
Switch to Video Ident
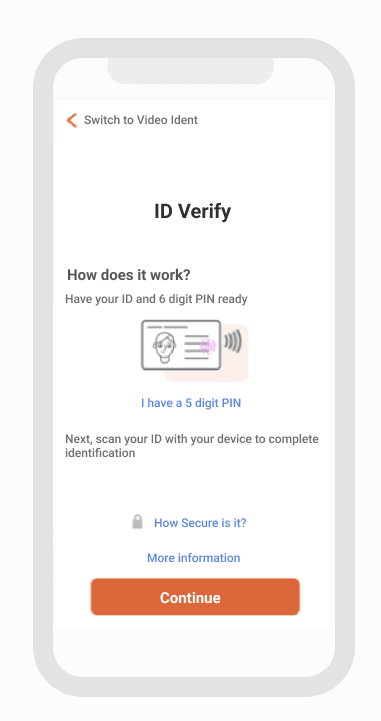(141, 120)
